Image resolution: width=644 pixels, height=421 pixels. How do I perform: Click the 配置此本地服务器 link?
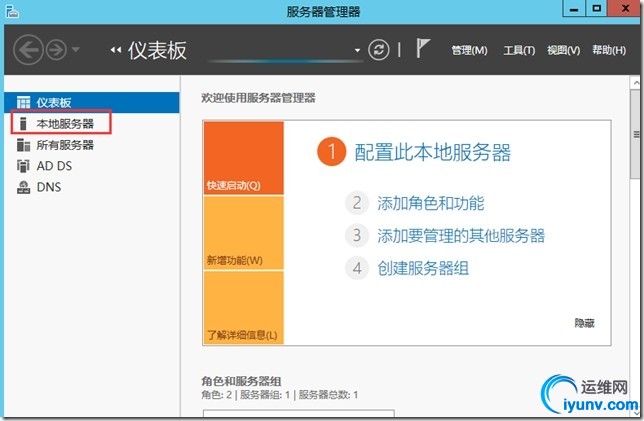(x=432, y=152)
